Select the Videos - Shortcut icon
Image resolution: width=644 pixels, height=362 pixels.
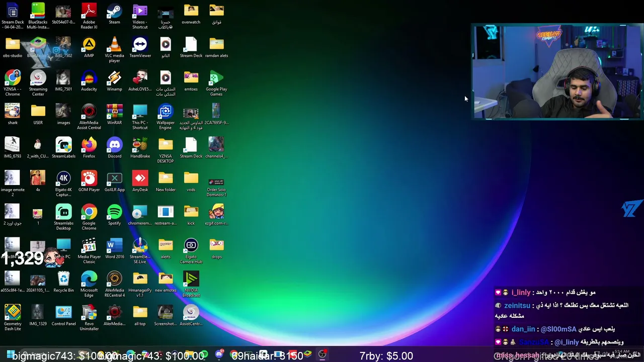(x=140, y=16)
